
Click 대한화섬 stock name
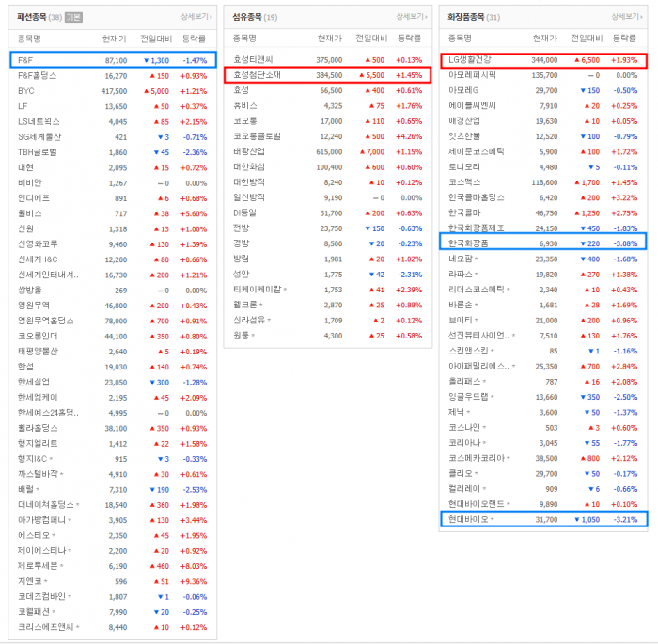pos(249,167)
